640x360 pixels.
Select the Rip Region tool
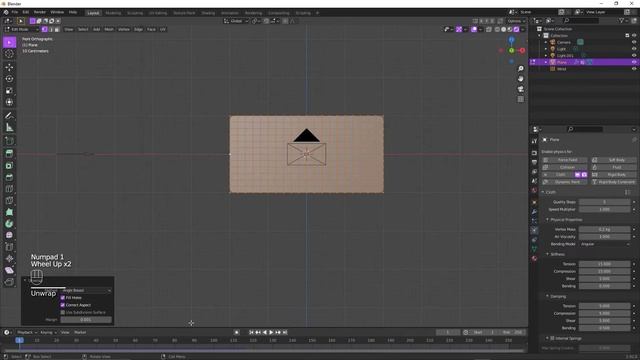click(x=9, y=282)
